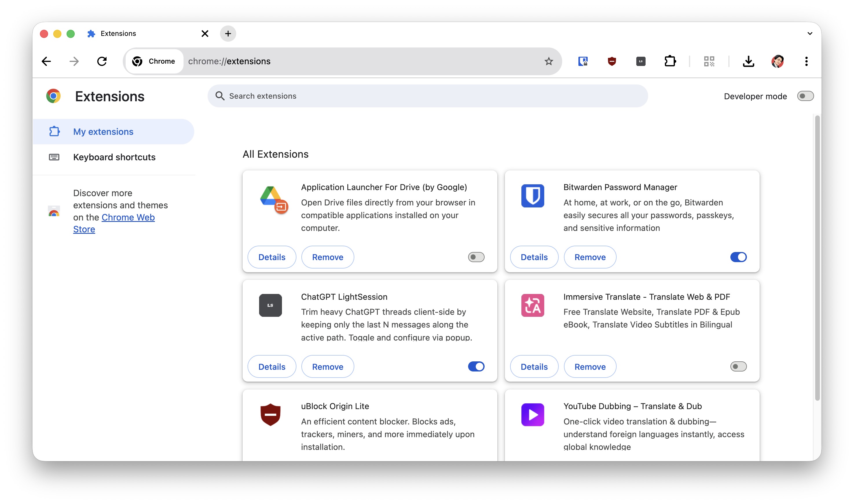Click the QR code toolbar icon
The height and width of the screenshot is (504, 854).
[x=709, y=61]
